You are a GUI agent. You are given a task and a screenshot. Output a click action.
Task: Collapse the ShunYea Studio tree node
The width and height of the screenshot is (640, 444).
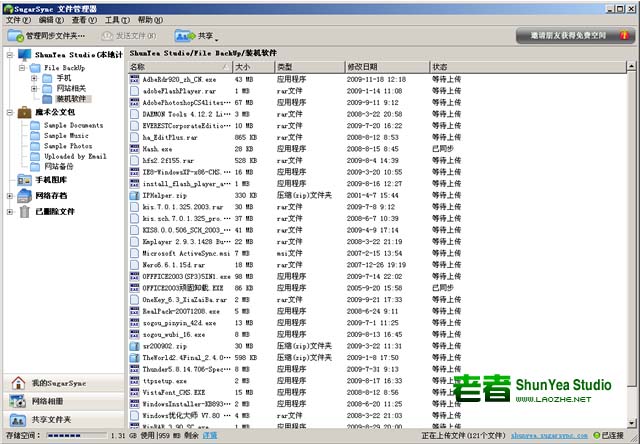10,55
